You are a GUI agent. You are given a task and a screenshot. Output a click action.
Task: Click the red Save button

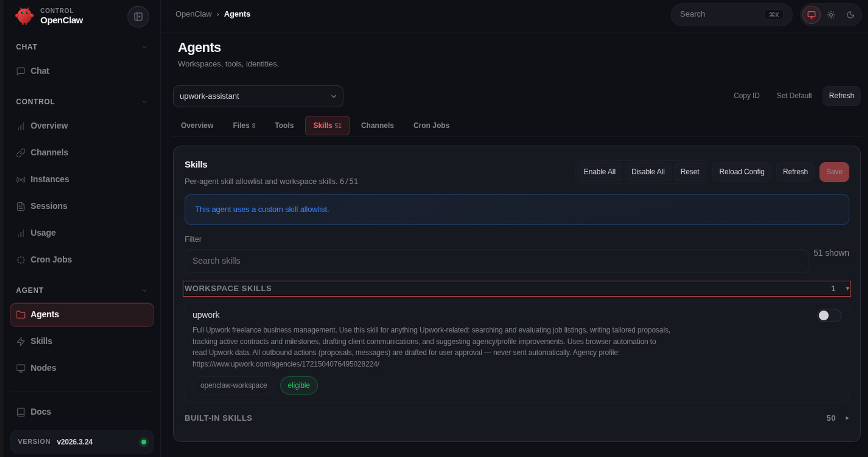[834, 172]
